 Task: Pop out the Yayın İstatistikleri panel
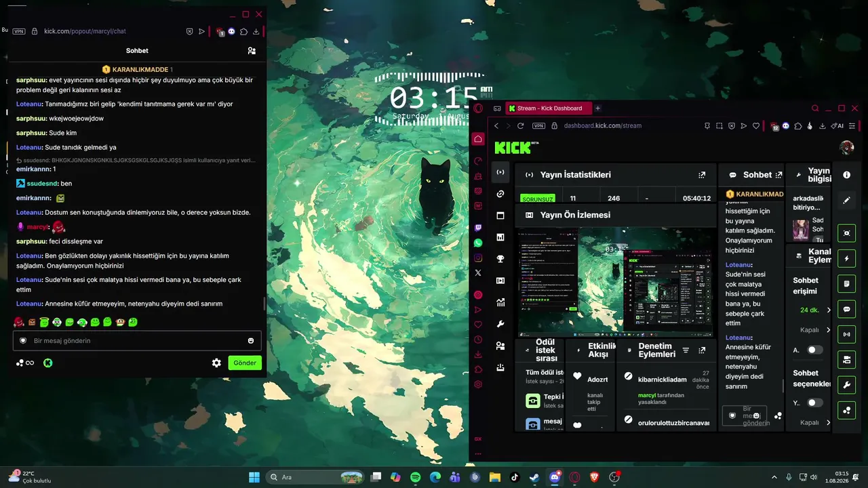pyautogui.click(x=702, y=175)
